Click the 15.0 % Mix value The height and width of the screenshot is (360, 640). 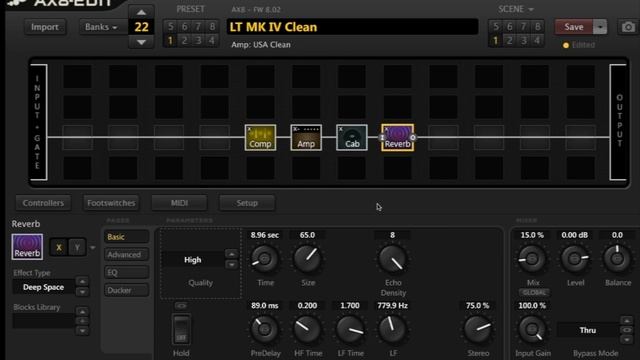click(x=532, y=235)
